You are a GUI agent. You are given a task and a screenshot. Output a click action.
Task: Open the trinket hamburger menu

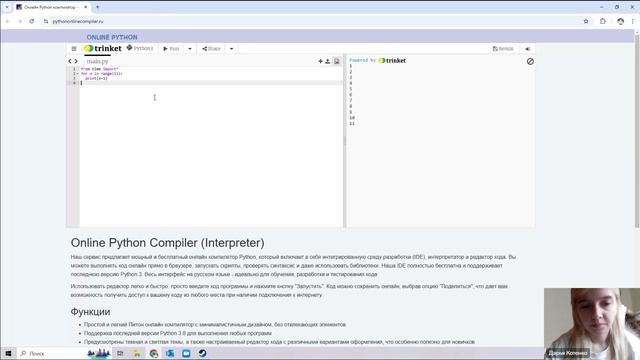tap(74, 49)
